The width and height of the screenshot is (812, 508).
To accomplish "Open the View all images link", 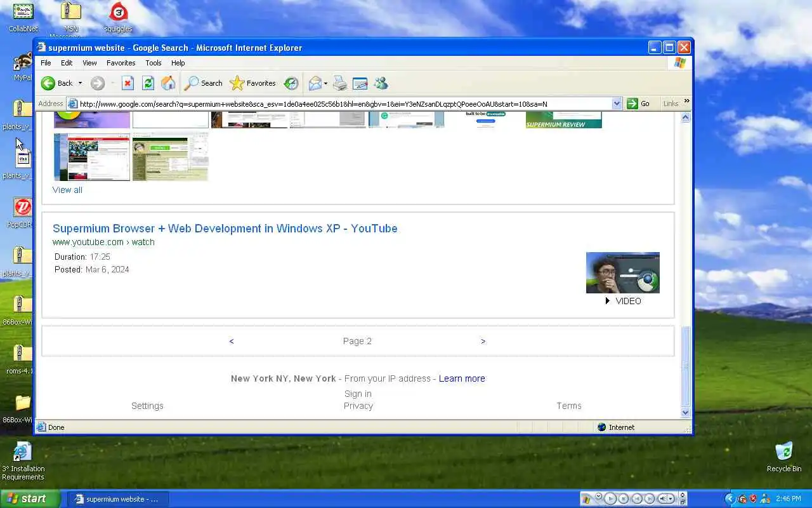I will [x=67, y=190].
